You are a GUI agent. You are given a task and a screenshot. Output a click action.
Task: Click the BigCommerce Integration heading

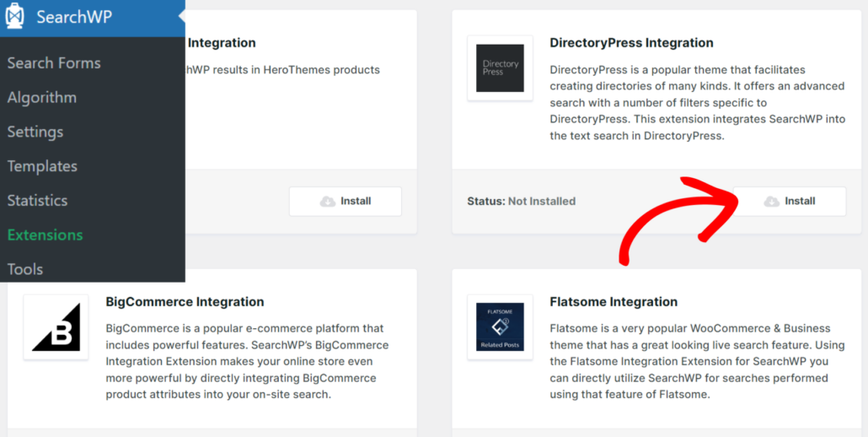(x=185, y=302)
